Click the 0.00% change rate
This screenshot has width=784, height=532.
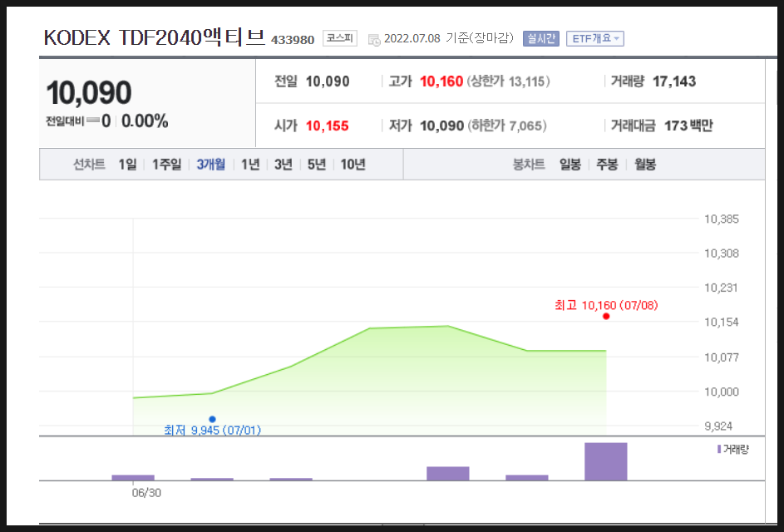145,121
